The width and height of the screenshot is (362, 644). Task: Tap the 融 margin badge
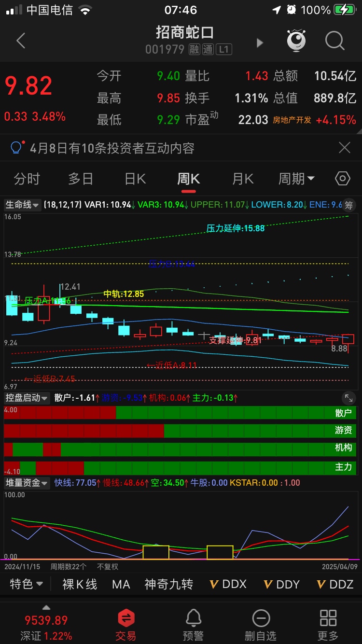(194, 49)
